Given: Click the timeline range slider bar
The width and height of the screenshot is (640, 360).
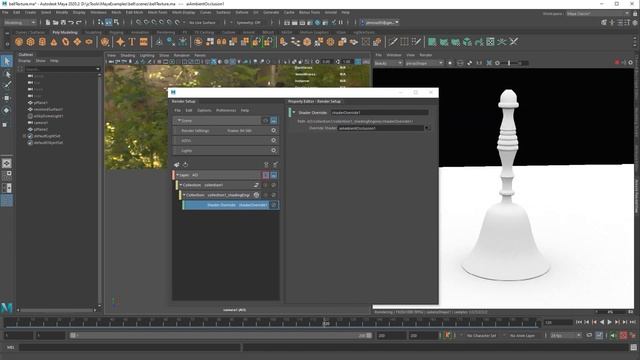Looking at the screenshot, I should pos(221,336).
